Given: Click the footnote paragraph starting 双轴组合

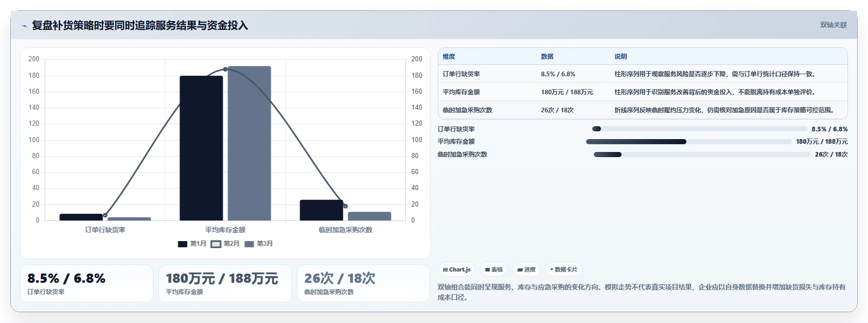Looking at the screenshot, I should [x=642, y=292].
